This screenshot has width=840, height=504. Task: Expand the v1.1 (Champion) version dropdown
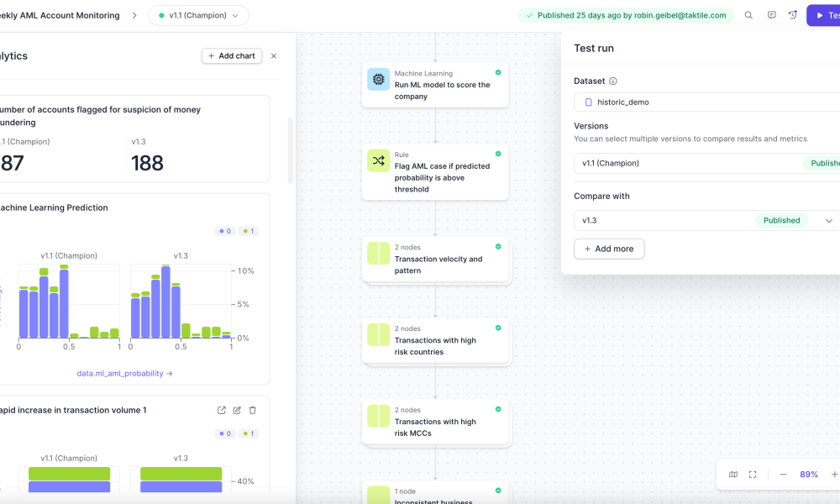pyautogui.click(x=199, y=15)
